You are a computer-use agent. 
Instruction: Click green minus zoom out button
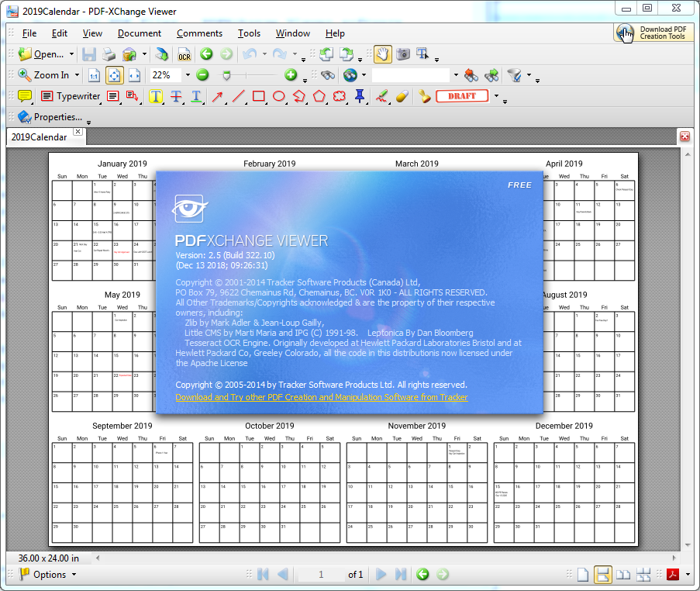tap(202, 75)
